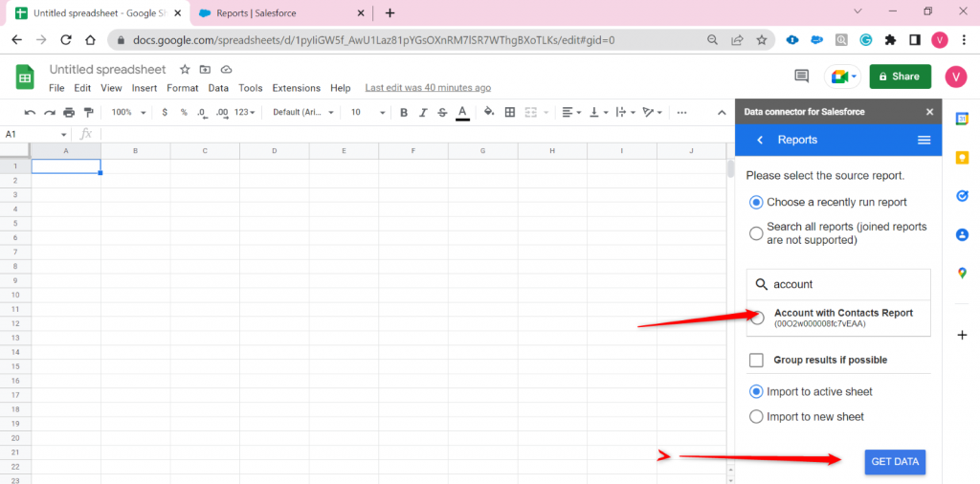Open Google Tasks in side panel
Screen dimensions: 980x484
click(963, 196)
